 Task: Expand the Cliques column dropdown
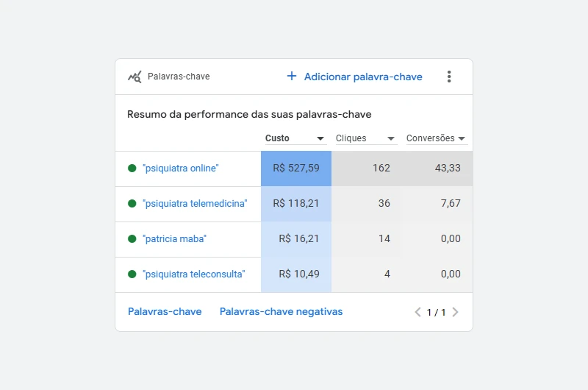click(x=391, y=138)
